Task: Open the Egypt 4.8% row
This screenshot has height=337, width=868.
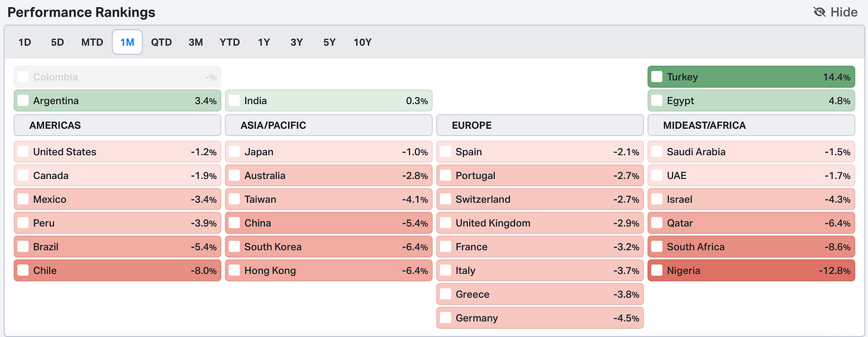Action: [x=751, y=101]
